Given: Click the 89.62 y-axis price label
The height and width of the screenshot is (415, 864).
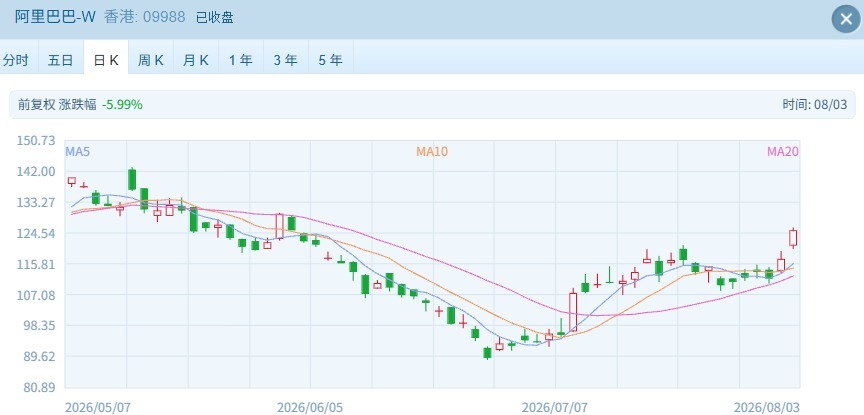Looking at the screenshot, I should click(41, 357).
